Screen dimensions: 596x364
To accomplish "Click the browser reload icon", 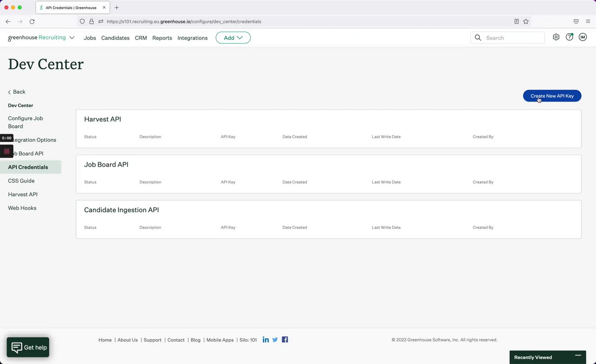I will 32,21.
